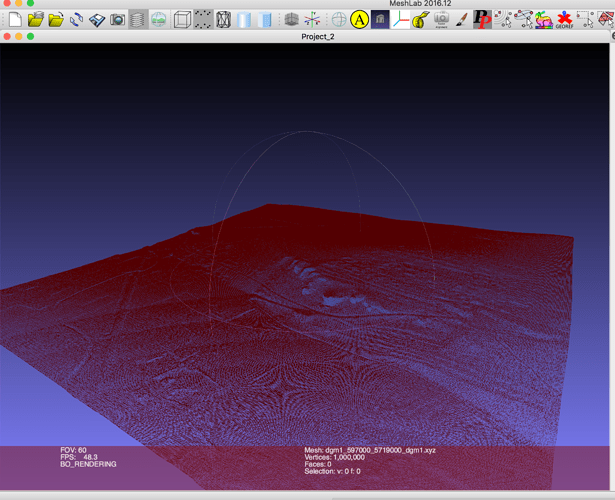Toggle wireframe rendering mode
615x500 pixels.
(223, 19)
